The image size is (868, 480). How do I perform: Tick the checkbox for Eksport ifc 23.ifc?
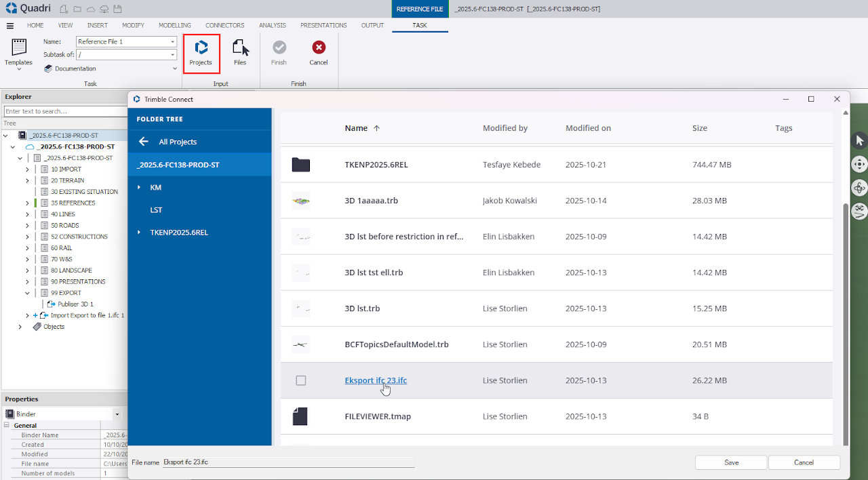coord(301,381)
